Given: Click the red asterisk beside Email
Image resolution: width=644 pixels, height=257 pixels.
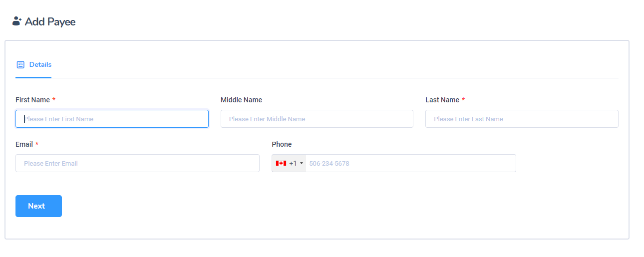Looking at the screenshot, I should 37,144.
